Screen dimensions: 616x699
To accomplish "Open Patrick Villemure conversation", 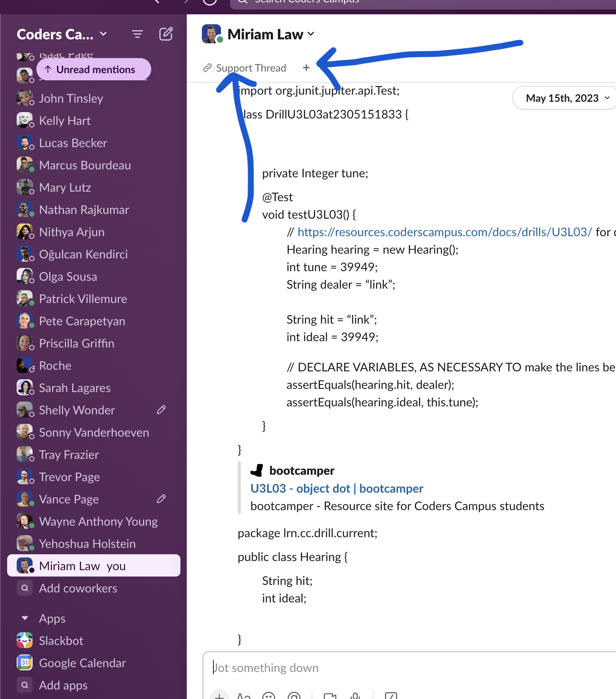I will [x=94, y=299].
